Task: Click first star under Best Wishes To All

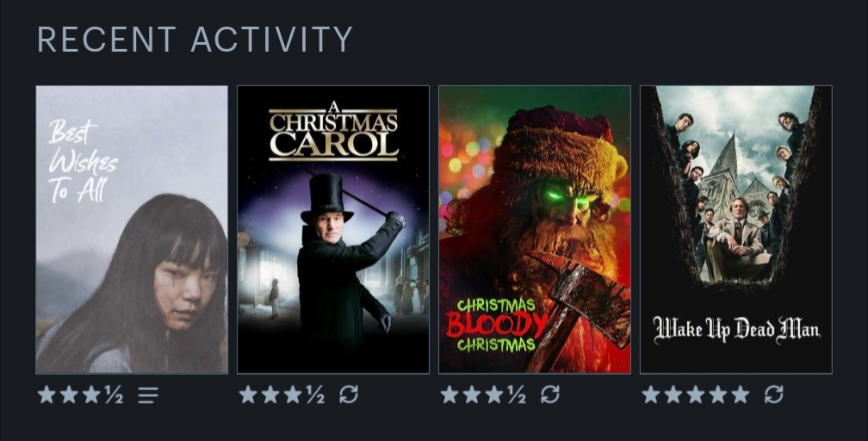Action: pyautogui.click(x=46, y=395)
